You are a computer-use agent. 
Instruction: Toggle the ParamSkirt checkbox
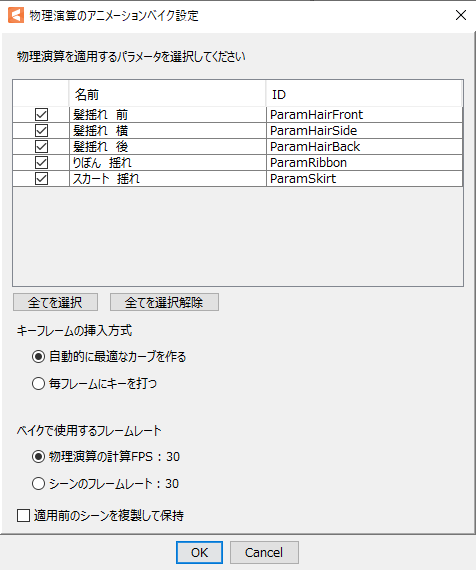point(41,178)
